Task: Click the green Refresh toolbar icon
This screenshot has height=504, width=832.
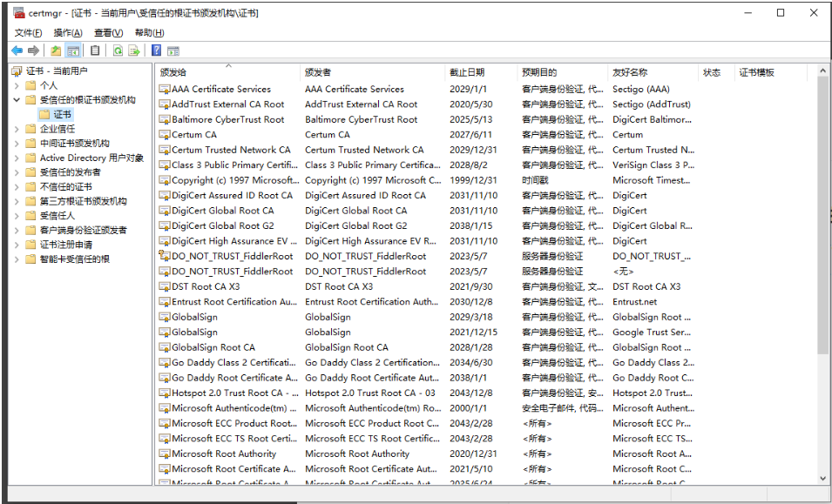Action: click(118, 50)
